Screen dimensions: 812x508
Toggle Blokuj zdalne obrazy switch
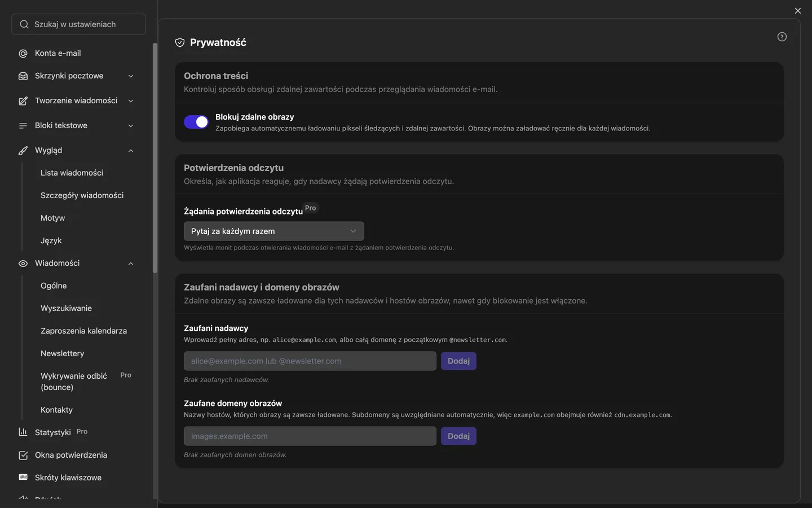(196, 122)
